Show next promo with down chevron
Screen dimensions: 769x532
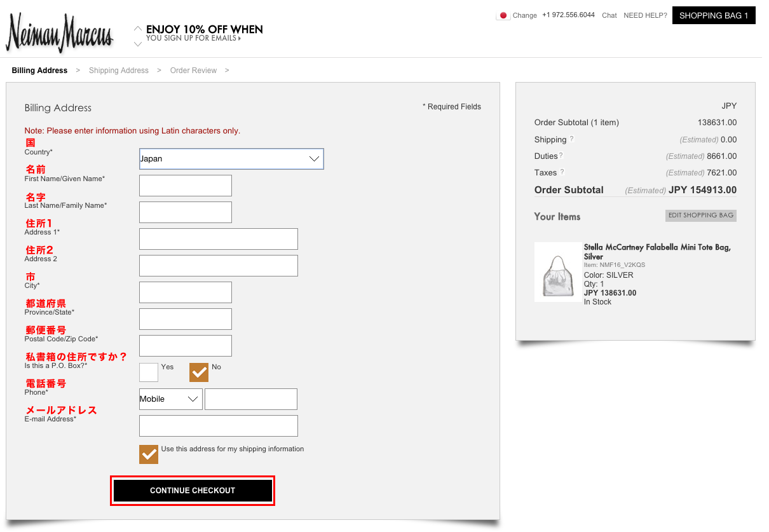point(138,44)
